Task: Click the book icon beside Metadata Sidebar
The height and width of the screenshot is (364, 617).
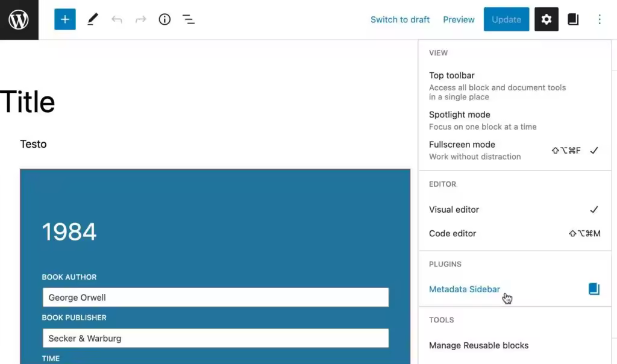Action: pyautogui.click(x=594, y=289)
